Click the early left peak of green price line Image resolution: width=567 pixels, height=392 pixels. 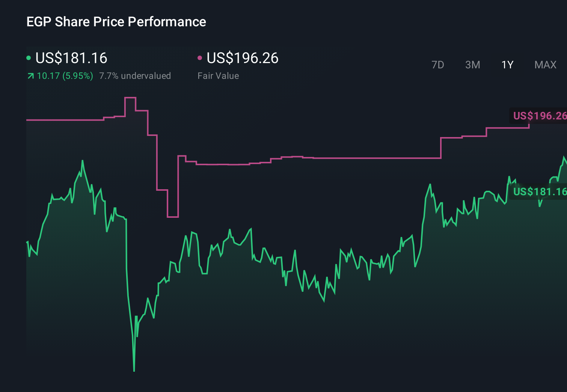point(82,161)
